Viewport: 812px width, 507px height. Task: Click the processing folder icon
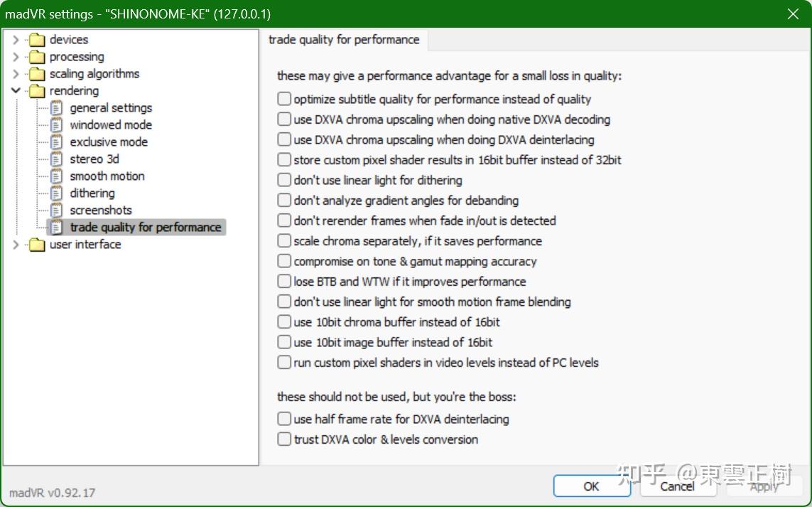click(x=37, y=57)
